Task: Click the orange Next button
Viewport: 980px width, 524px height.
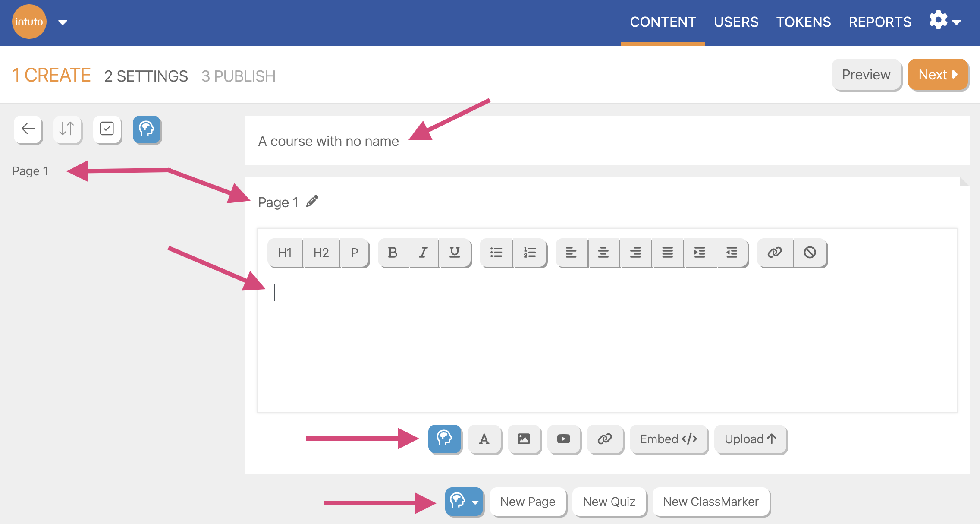Action: pos(938,75)
